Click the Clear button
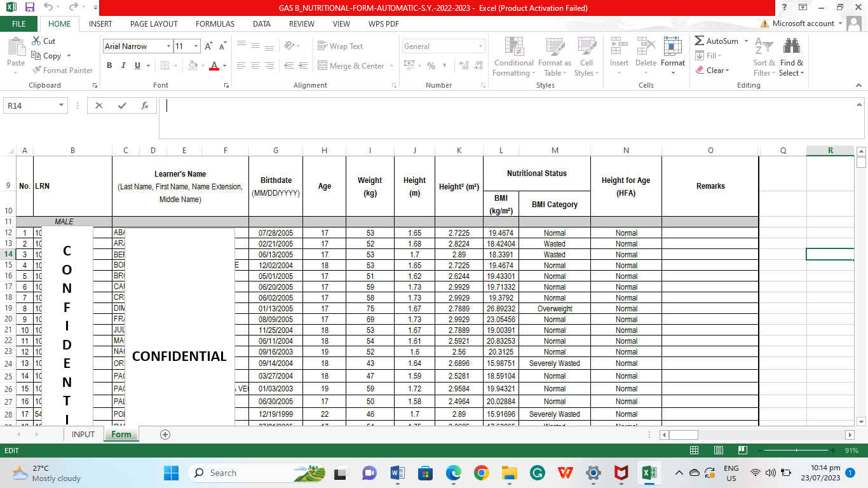 (712, 71)
